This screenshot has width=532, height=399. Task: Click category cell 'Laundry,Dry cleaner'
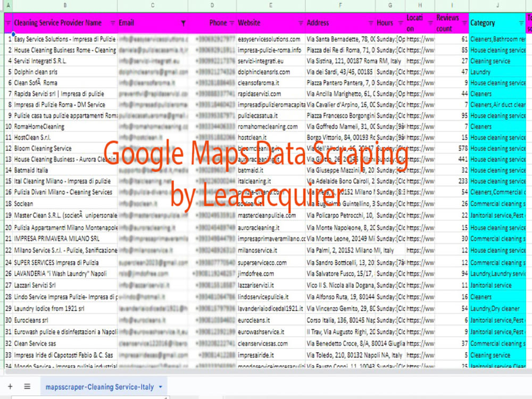(x=497, y=309)
